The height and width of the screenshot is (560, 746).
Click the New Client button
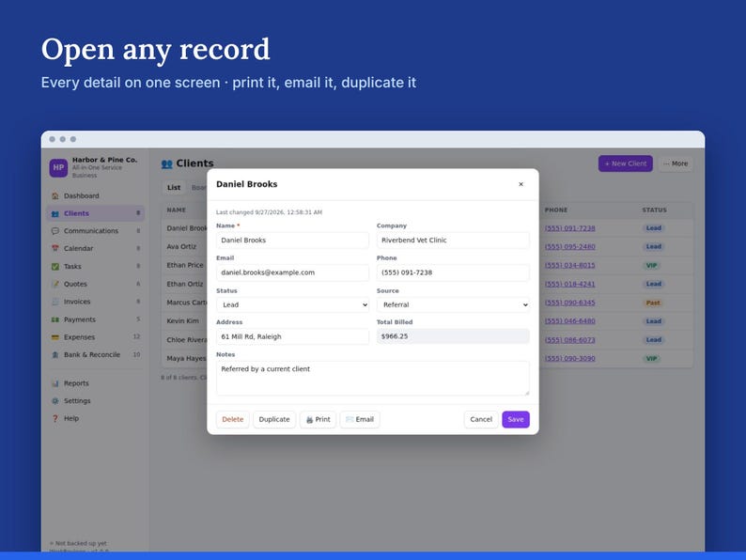pos(625,163)
